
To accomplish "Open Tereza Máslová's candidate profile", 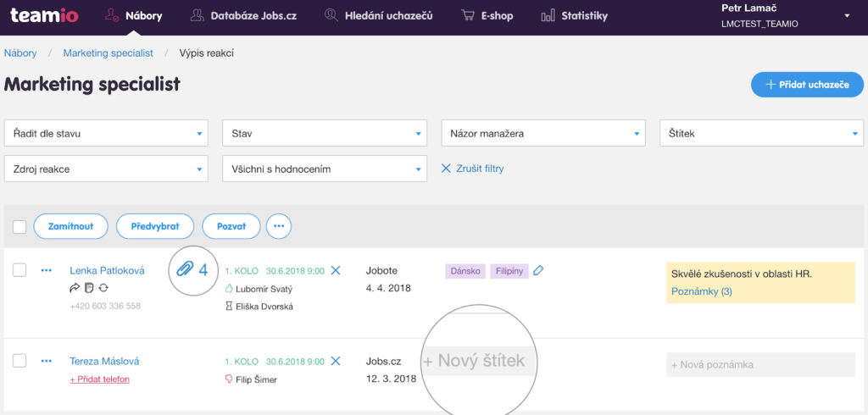I will coord(104,362).
